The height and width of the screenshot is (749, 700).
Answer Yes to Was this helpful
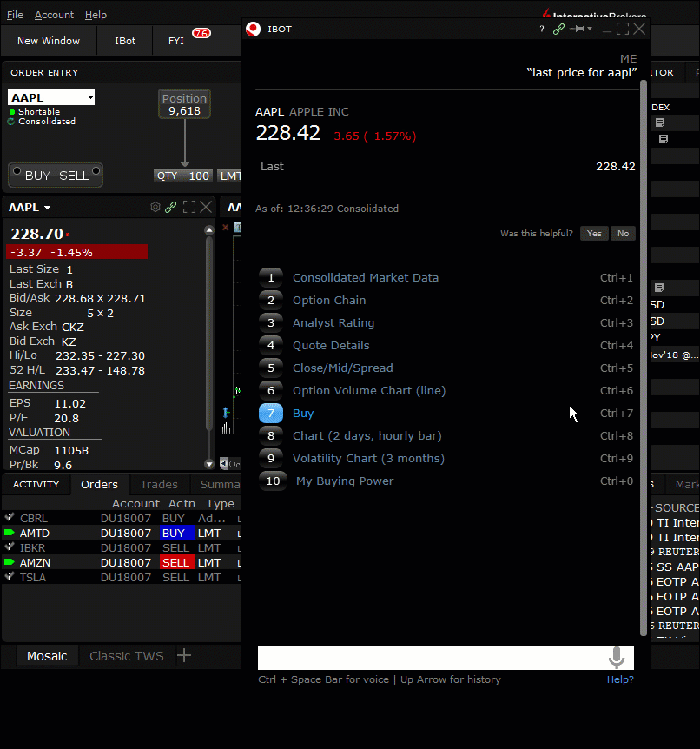pyautogui.click(x=594, y=234)
